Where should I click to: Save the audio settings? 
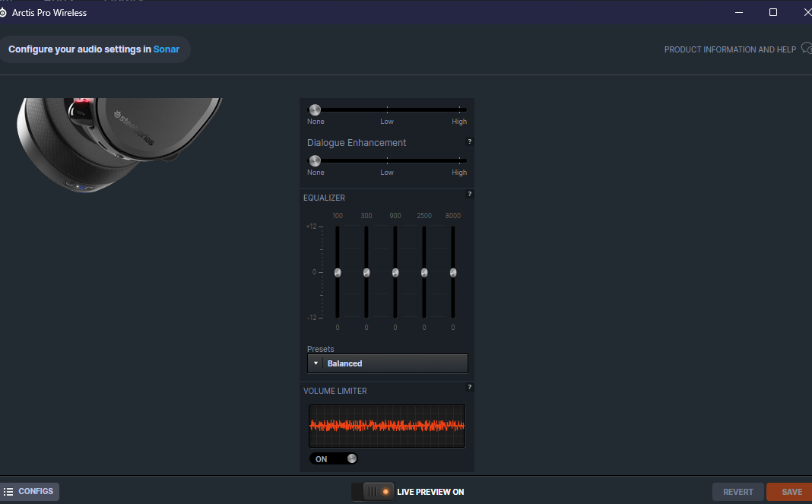(x=790, y=492)
